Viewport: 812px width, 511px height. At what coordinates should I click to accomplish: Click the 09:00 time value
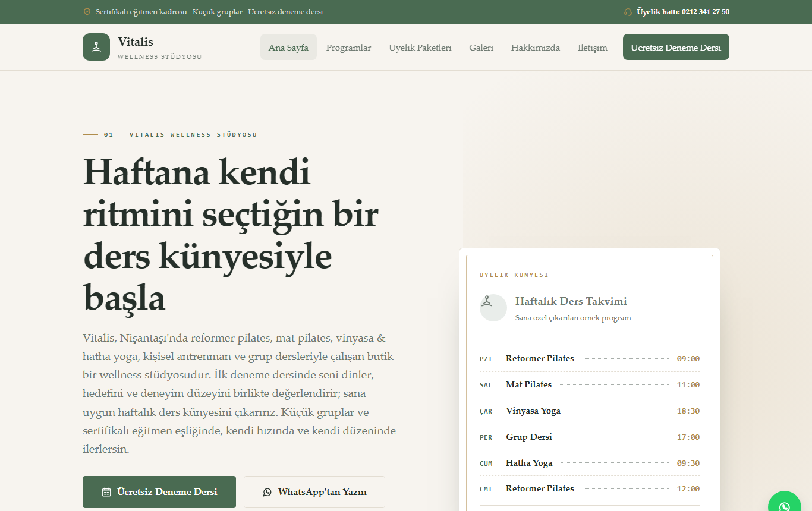tap(688, 359)
